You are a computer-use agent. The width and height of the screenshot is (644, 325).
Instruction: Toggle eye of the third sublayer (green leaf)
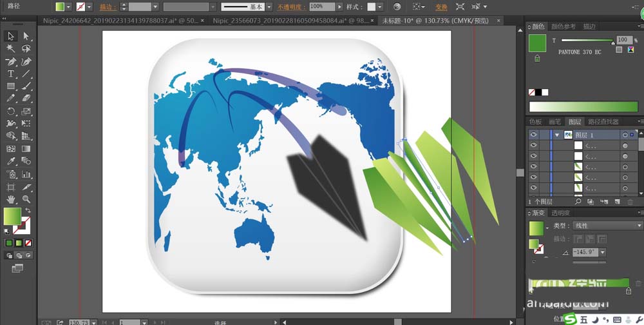coord(533,166)
